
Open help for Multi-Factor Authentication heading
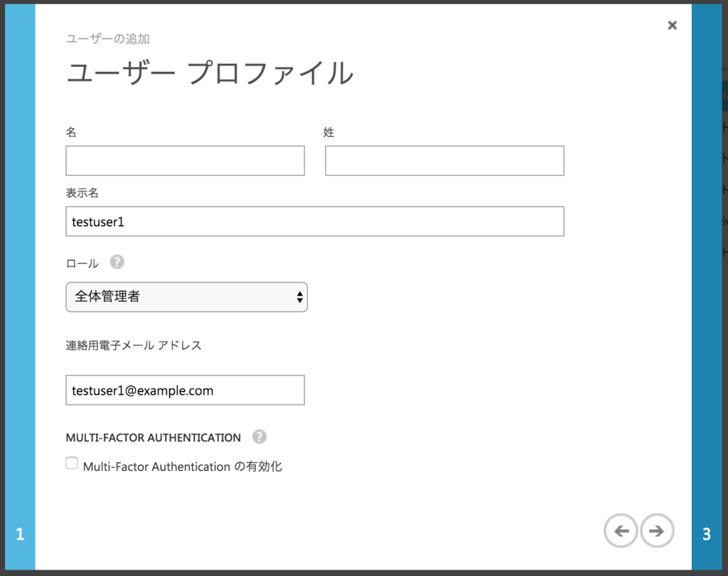click(x=259, y=437)
